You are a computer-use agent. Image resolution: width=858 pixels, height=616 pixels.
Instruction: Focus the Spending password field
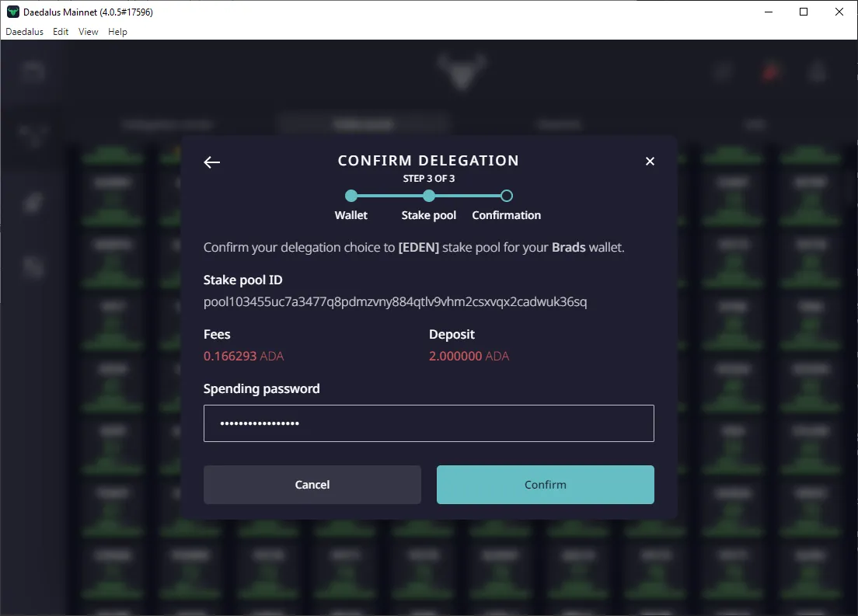428,423
